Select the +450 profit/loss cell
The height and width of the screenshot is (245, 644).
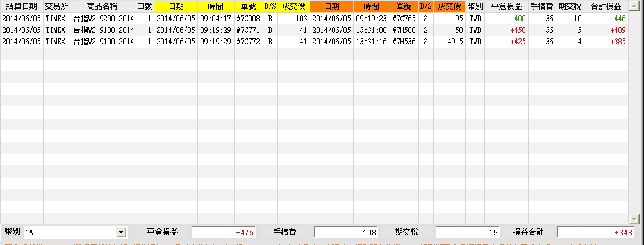click(506, 30)
